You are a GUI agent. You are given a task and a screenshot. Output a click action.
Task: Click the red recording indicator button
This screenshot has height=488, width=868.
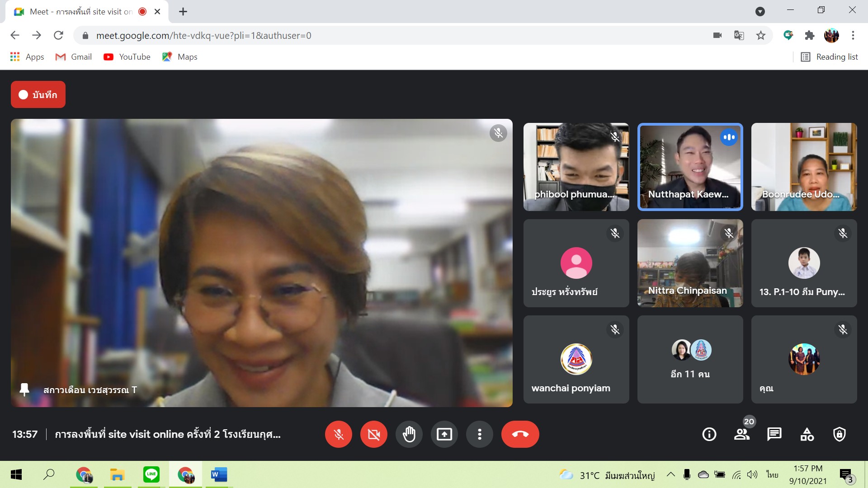coord(38,94)
